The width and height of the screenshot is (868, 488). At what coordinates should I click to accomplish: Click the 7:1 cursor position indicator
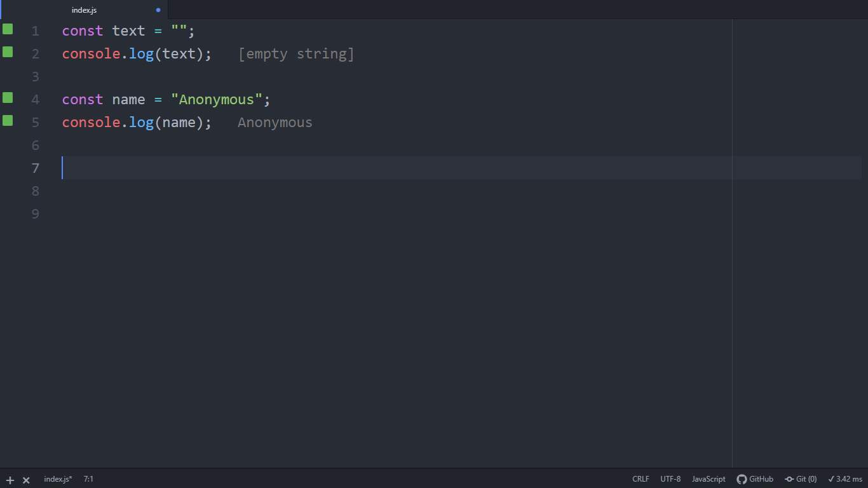[x=88, y=479]
